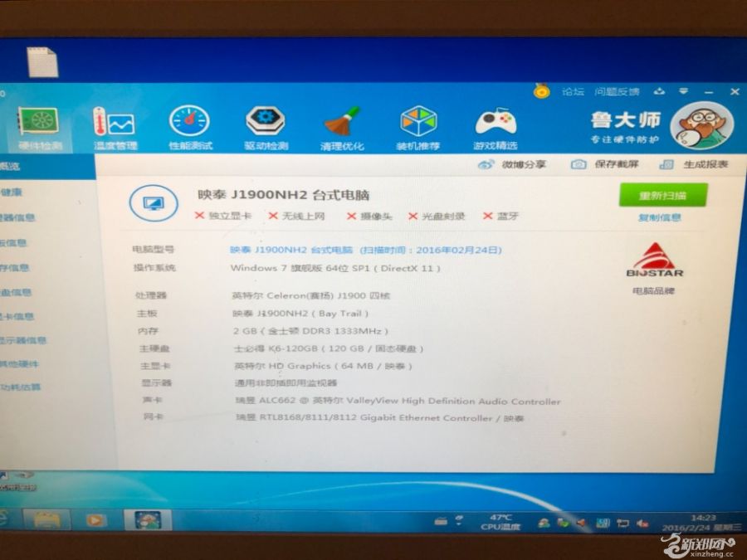Click the 摄像头 feature status item
747x560 pixels.
369,217
